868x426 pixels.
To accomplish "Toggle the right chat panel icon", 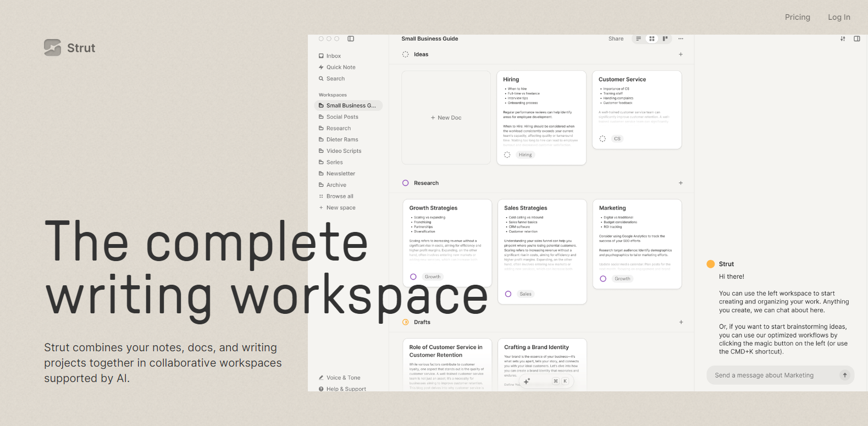I will point(856,38).
